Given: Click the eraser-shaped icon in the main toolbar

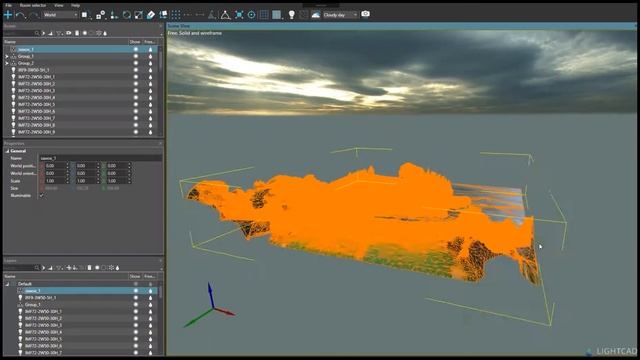Looking at the screenshot, I should (151, 15).
